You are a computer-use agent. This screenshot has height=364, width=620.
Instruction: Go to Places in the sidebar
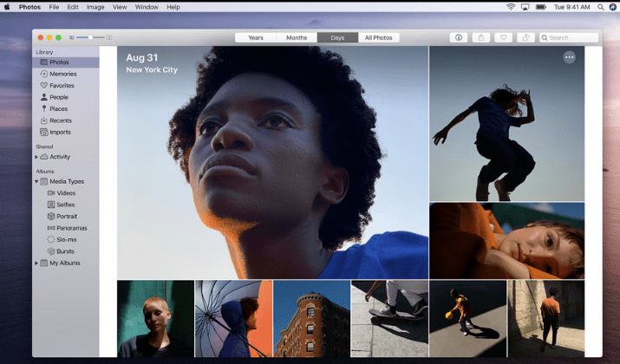58,108
